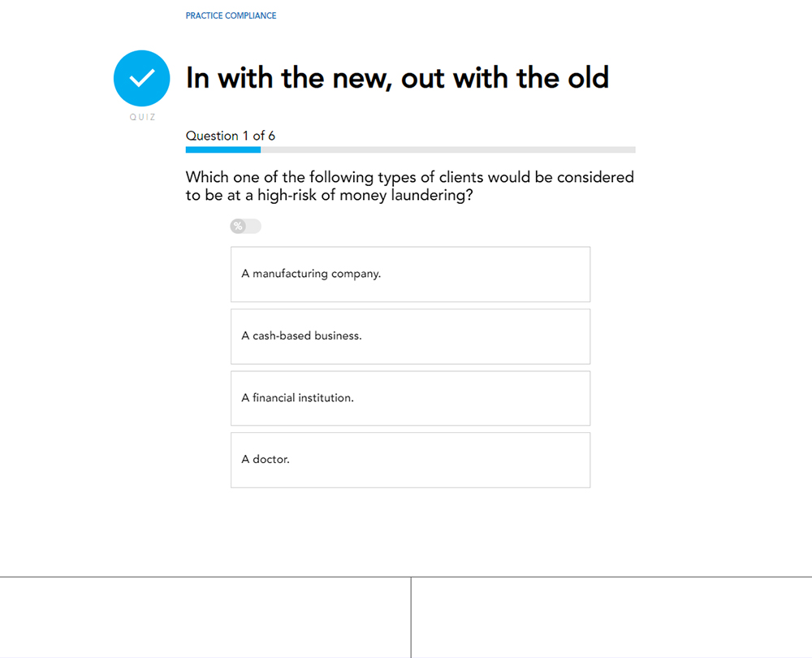Click the small 'QUIZ' label under badge
The height and width of the screenshot is (658, 812).
click(x=142, y=117)
